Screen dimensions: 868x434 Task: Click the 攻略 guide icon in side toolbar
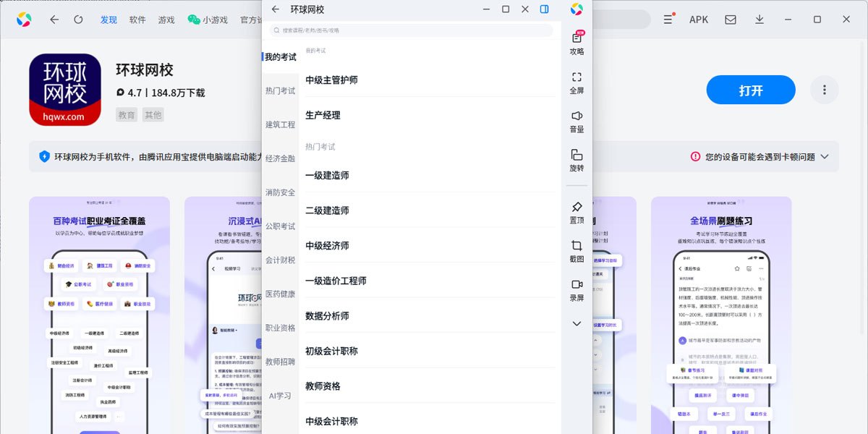point(576,42)
